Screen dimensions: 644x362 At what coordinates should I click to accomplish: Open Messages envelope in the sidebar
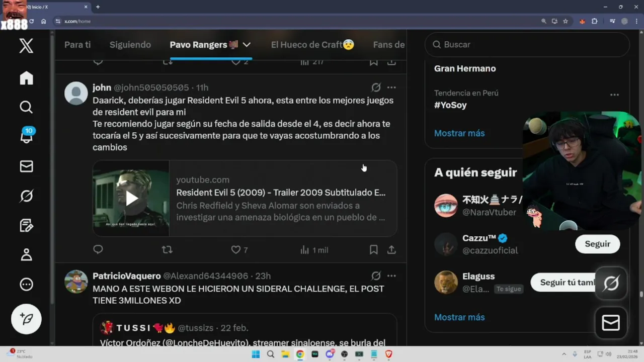[x=26, y=166]
